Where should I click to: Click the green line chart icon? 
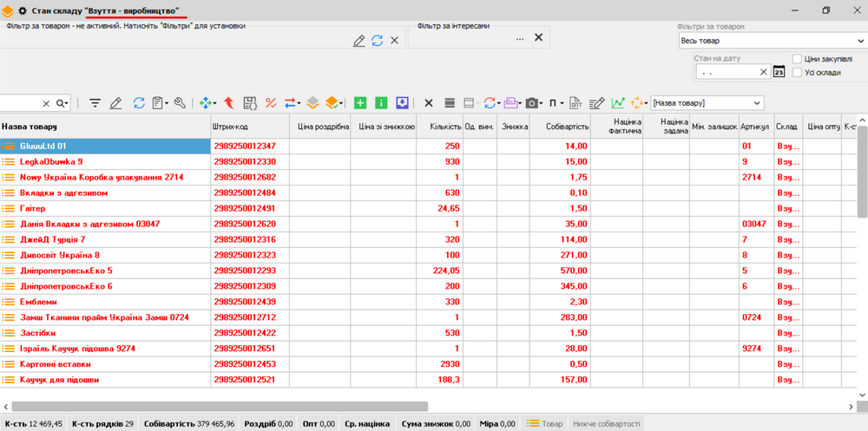[x=617, y=103]
